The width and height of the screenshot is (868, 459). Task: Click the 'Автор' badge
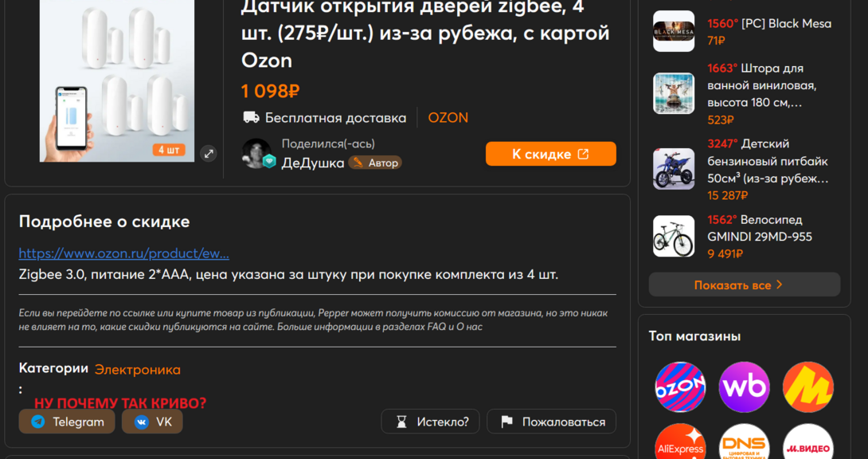(x=375, y=163)
